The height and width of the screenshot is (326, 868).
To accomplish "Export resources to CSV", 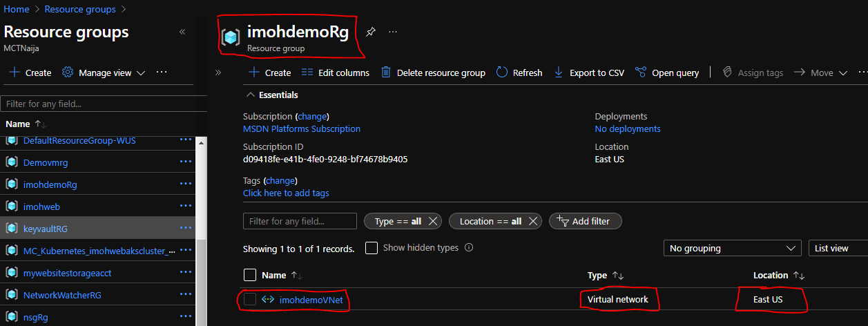I will 589,73.
